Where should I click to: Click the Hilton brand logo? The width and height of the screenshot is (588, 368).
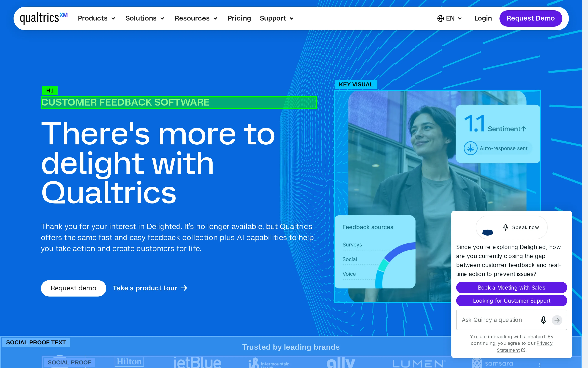tap(129, 362)
